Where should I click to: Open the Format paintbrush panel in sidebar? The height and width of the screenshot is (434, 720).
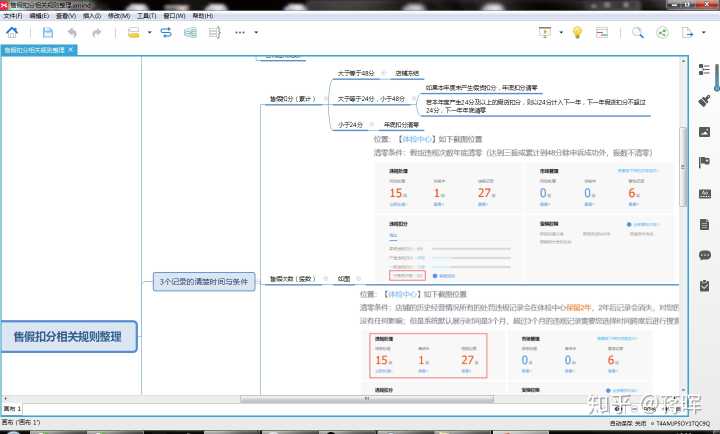pos(704,101)
